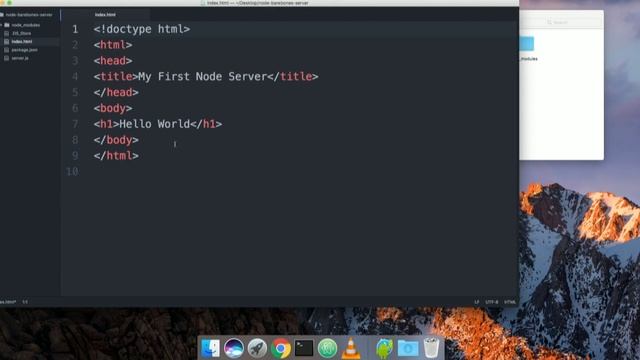
Task: Click file icon beside package.json
Action: [x=7, y=50]
